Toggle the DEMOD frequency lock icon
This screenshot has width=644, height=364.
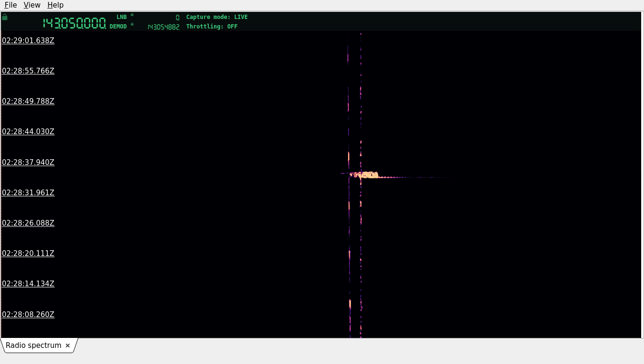coord(132,24)
